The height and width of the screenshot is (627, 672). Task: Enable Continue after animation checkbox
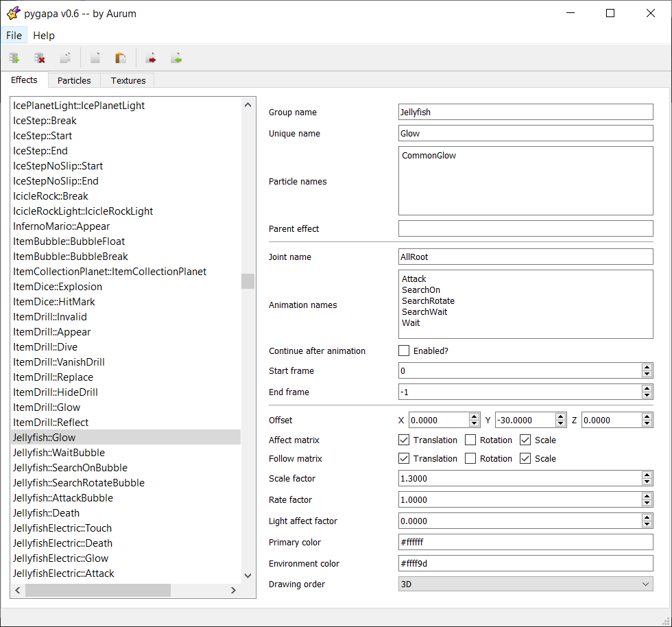(404, 351)
